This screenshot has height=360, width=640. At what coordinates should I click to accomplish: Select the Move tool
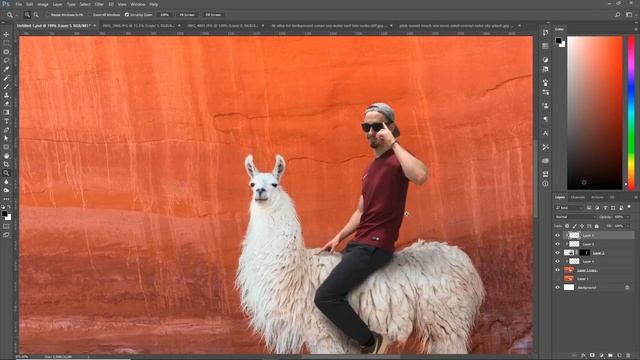point(6,34)
